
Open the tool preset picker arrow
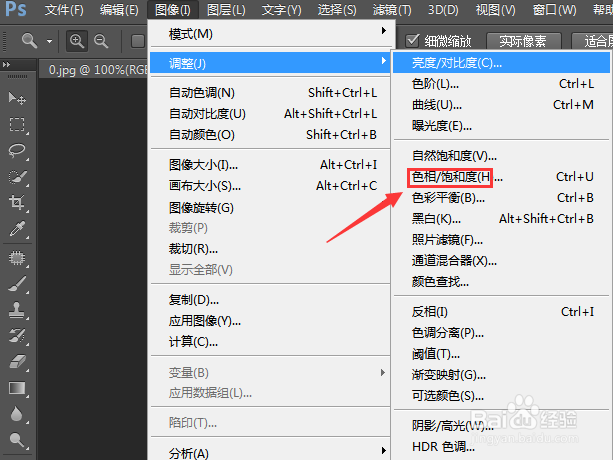pos(49,41)
